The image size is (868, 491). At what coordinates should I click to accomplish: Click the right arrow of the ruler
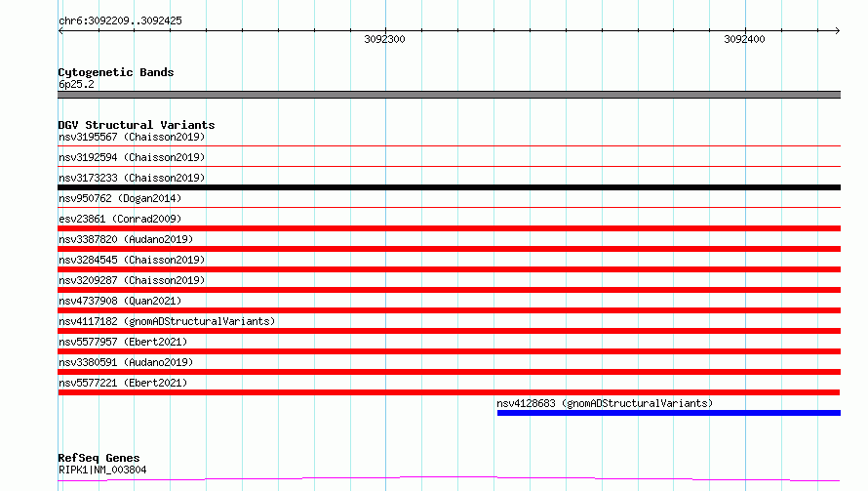point(837,31)
